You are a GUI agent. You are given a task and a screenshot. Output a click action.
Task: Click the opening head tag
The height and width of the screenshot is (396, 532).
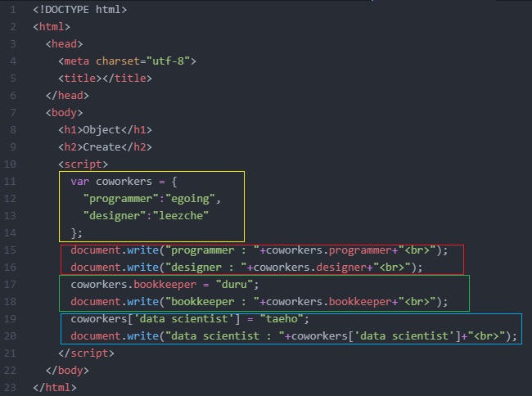click(64, 44)
